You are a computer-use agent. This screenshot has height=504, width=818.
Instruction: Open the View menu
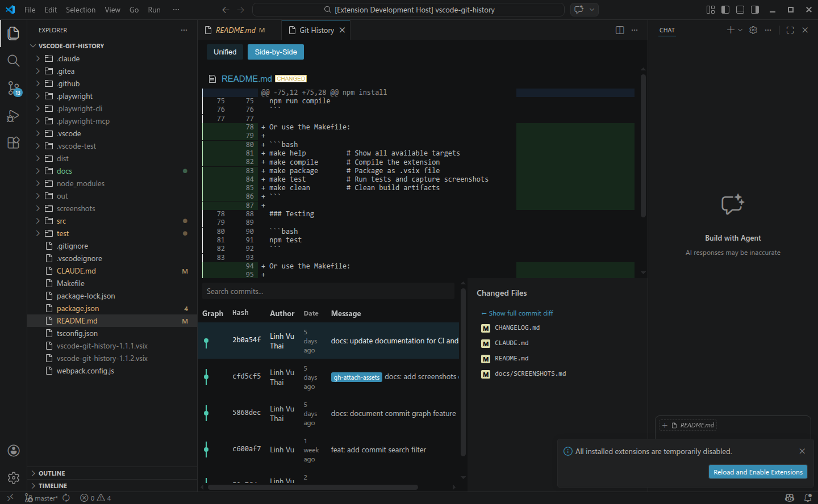112,10
